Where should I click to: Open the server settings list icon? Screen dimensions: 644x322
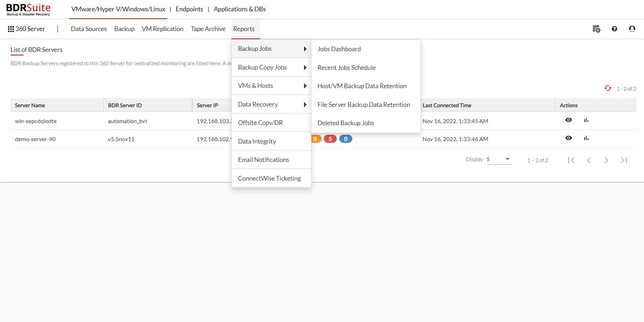click(x=596, y=29)
